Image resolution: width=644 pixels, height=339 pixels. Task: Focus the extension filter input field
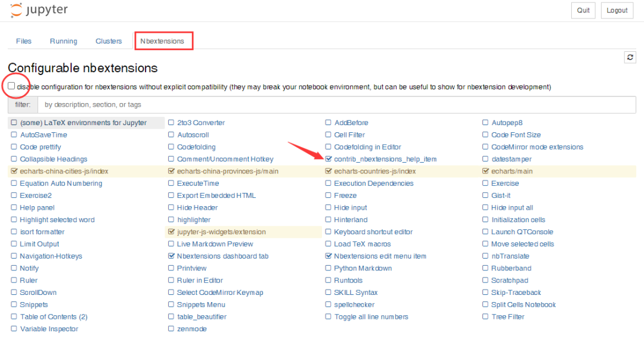[x=337, y=105]
